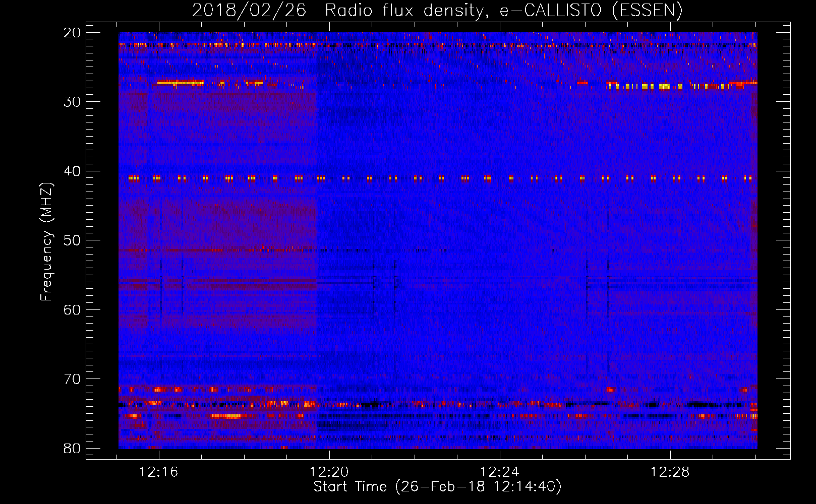816x504 pixels.
Task: Click the frequency tick label 40
Action: click(x=72, y=171)
